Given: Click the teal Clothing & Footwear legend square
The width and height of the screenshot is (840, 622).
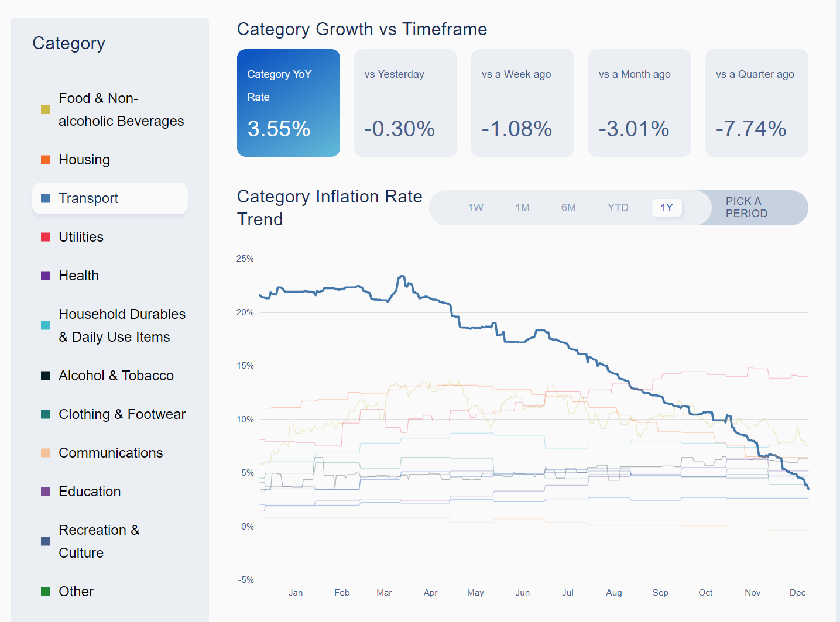Looking at the screenshot, I should [45, 414].
